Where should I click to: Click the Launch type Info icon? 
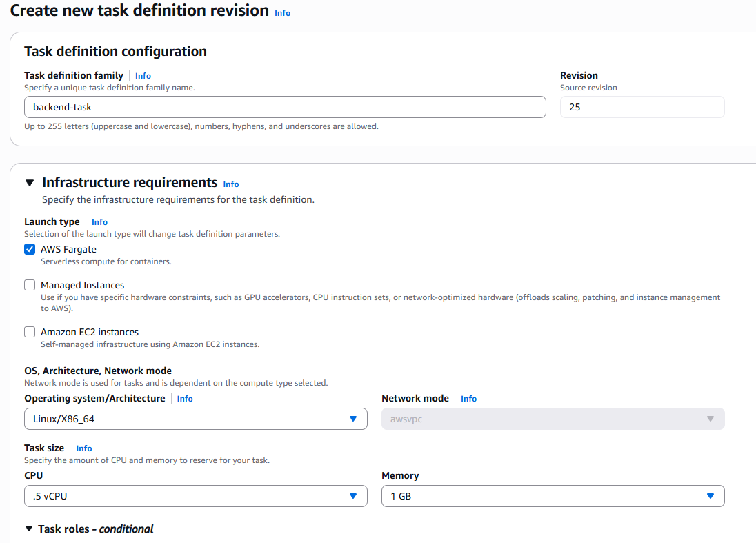(x=99, y=221)
